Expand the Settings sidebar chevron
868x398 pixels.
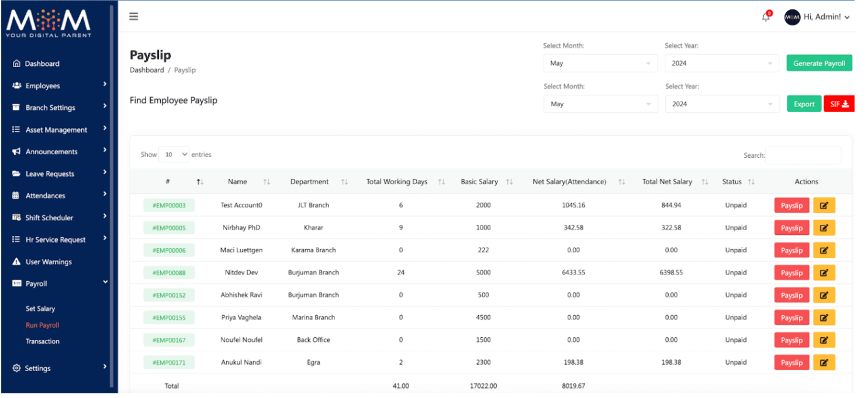point(105,366)
